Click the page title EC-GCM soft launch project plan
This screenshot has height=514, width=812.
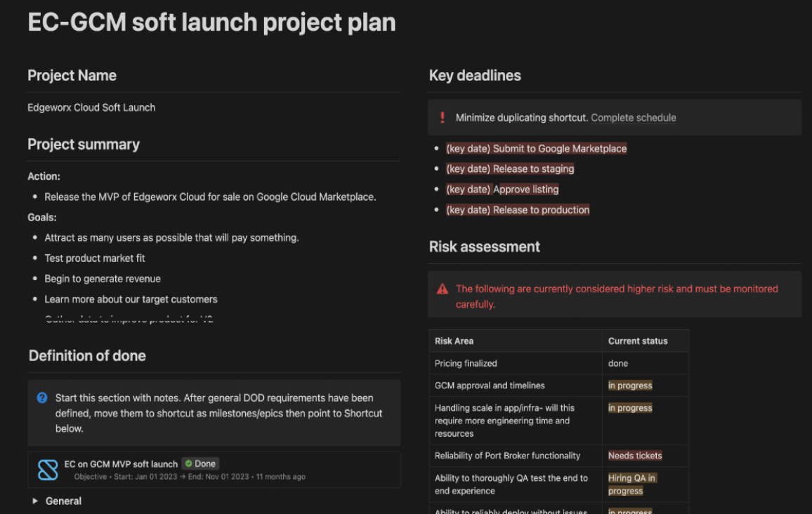(x=211, y=22)
